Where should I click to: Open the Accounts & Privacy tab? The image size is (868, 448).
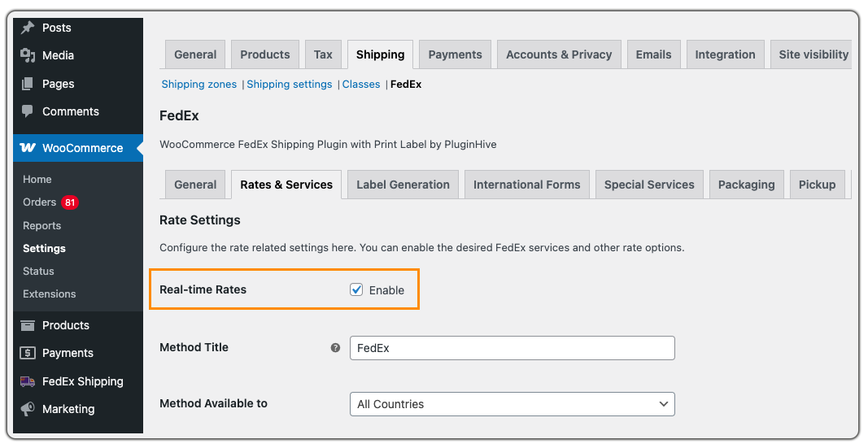click(x=559, y=54)
